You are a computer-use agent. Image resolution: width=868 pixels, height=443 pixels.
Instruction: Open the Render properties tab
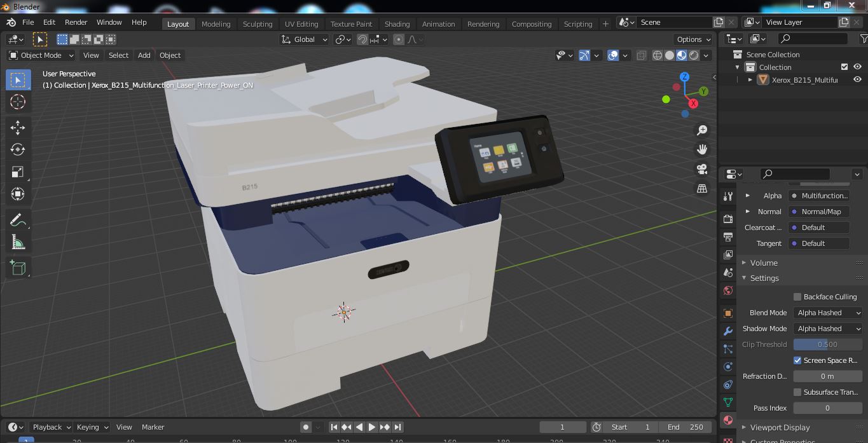tap(728, 219)
